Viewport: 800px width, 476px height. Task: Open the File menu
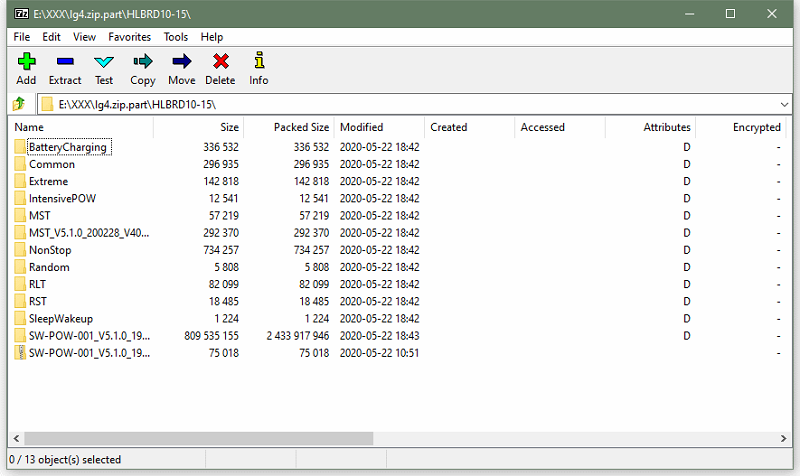coord(23,37)
